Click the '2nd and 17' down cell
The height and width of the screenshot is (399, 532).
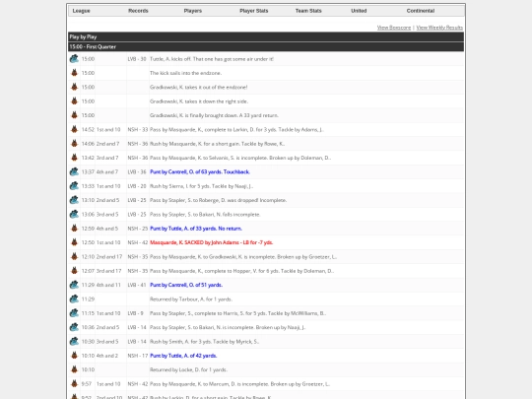[x=109, y=257]
